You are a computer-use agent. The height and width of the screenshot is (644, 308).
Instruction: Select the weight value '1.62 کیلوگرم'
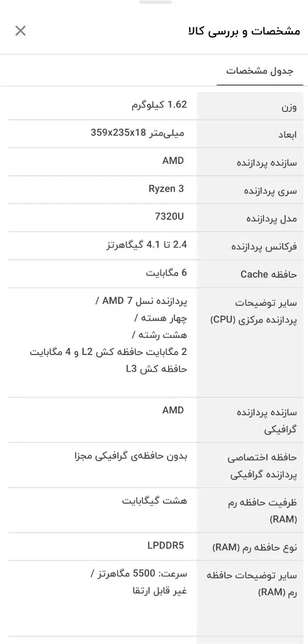pyautogui.click(x=159, y=105)
